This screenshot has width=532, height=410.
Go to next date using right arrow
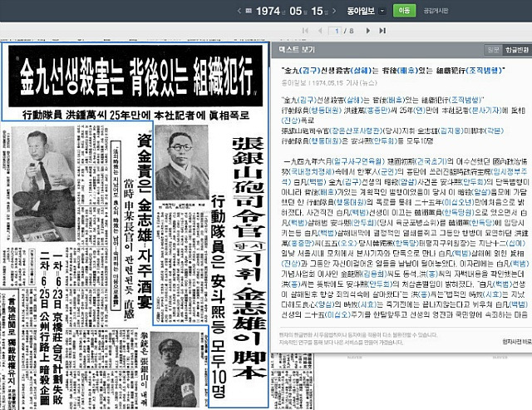click(x=334, y=11)
